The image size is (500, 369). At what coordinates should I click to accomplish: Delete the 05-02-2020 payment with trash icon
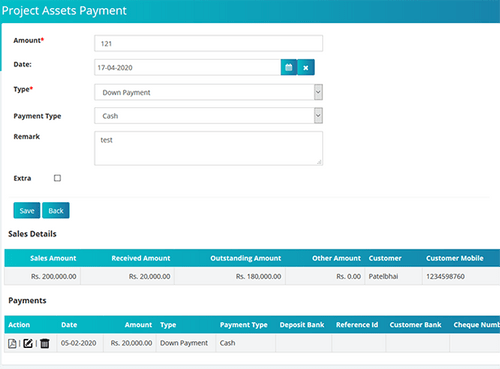45,343
